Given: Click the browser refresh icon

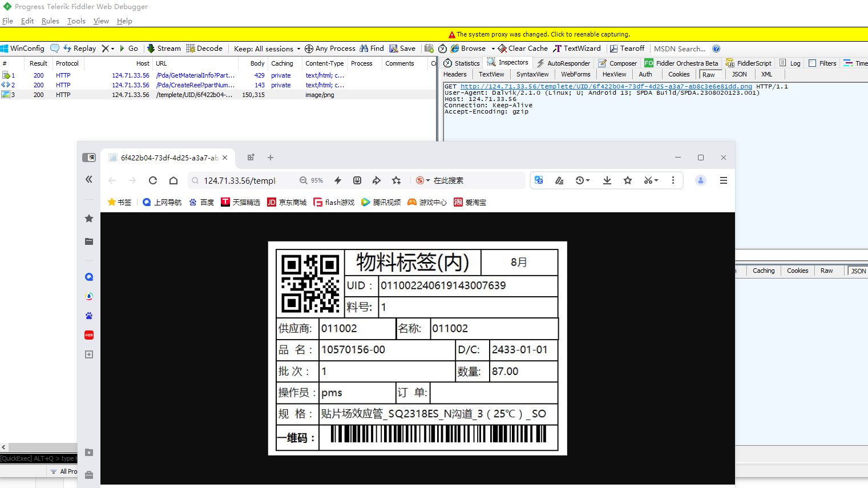Looking at the screenshot, I should tap(153, 180).
